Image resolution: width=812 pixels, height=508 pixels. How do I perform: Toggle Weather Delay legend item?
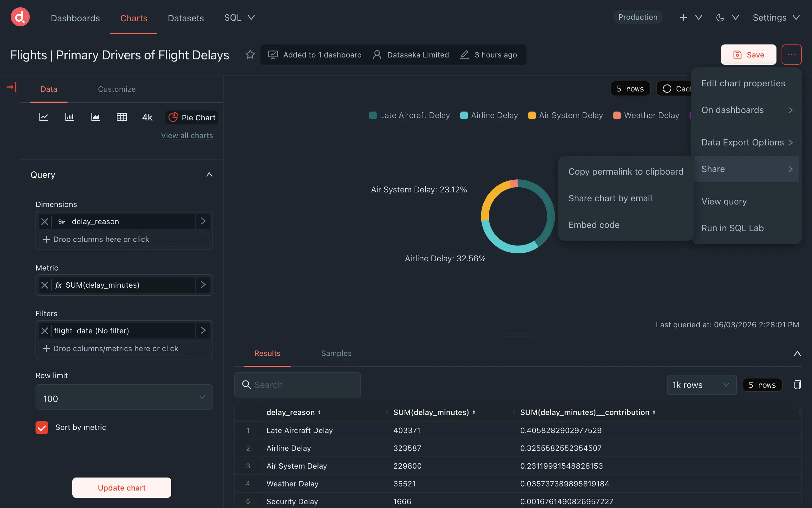tap(646, 115)
